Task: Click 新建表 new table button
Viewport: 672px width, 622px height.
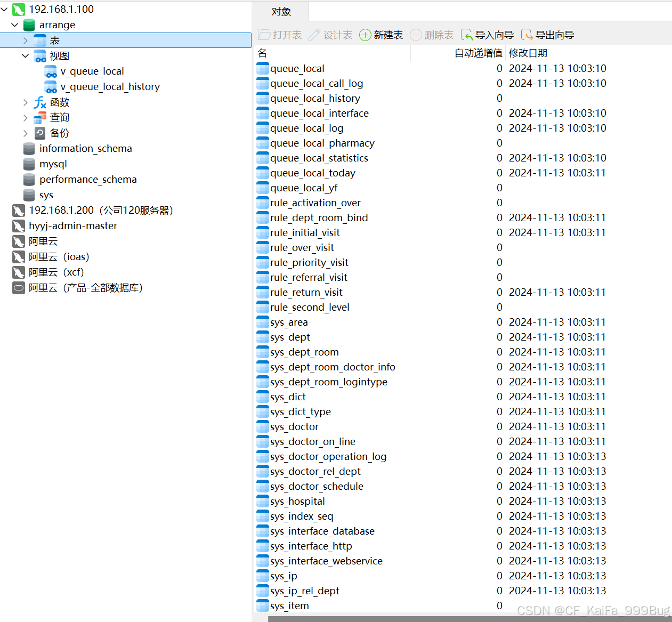Action: coord(381,35)
